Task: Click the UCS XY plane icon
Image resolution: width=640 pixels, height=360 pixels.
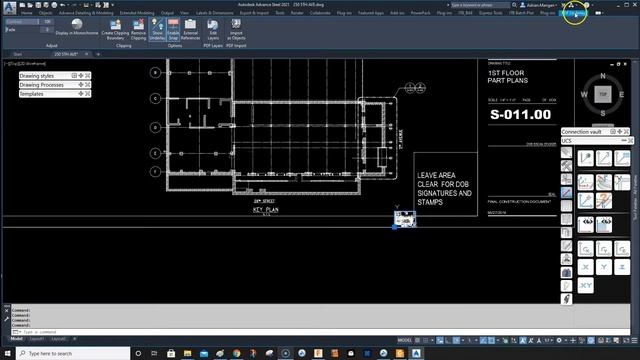Action: [585, 286]
